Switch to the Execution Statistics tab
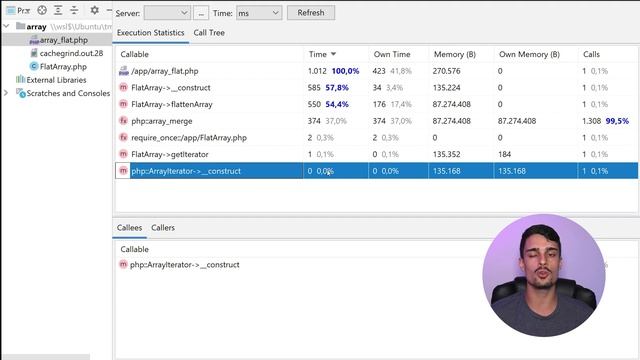Viewport: 640px width, 360px height. (151, 33)
